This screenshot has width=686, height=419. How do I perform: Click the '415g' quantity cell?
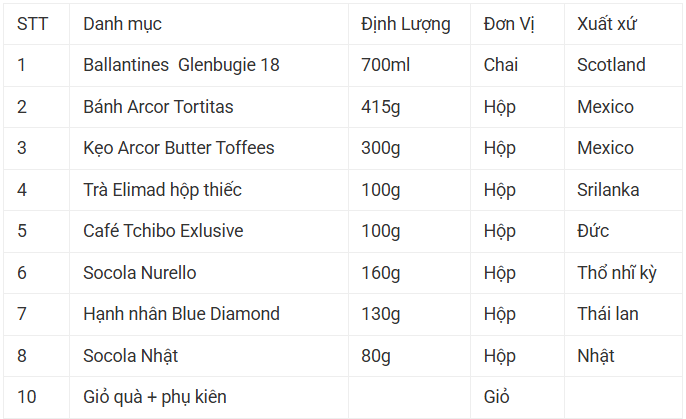click(x=381, y=107)
